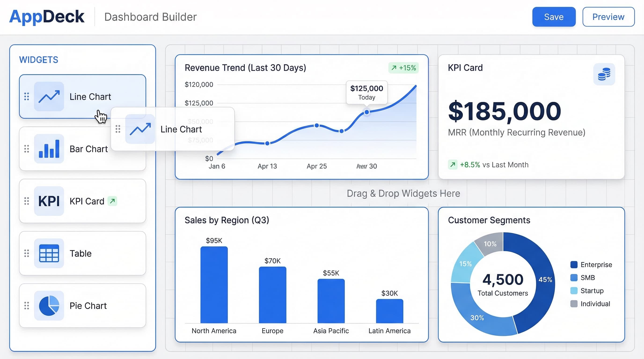Click the Pie Chart widget label
Viewport: 644px width, 359px height.
[88, 306]
